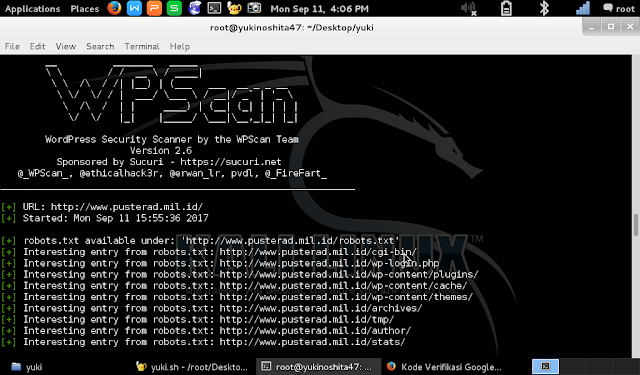Open the network signal indicator
640x375 pixels.
click(x=583, y=8)
